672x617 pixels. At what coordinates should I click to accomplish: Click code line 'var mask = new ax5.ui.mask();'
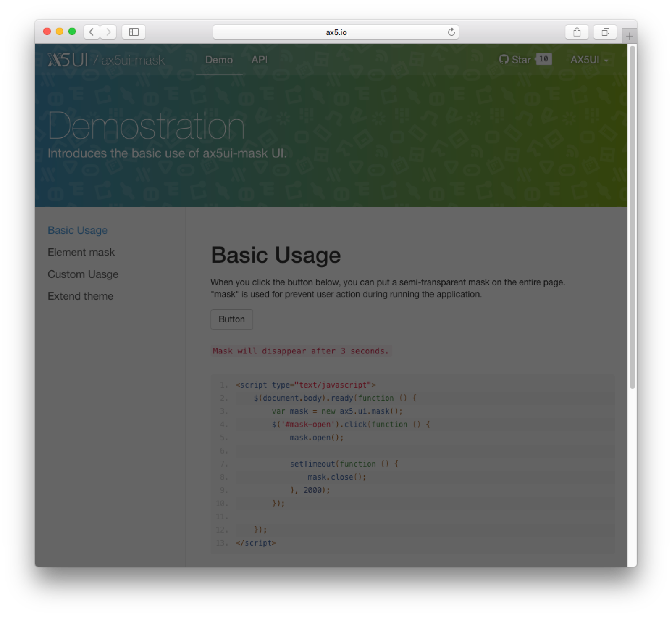point(337,411)
